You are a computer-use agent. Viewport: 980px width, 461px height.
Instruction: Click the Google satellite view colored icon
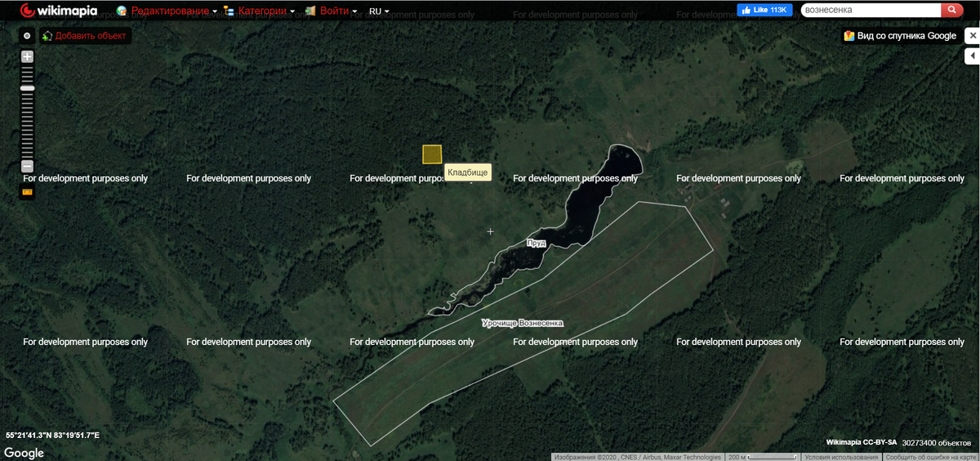849,36
